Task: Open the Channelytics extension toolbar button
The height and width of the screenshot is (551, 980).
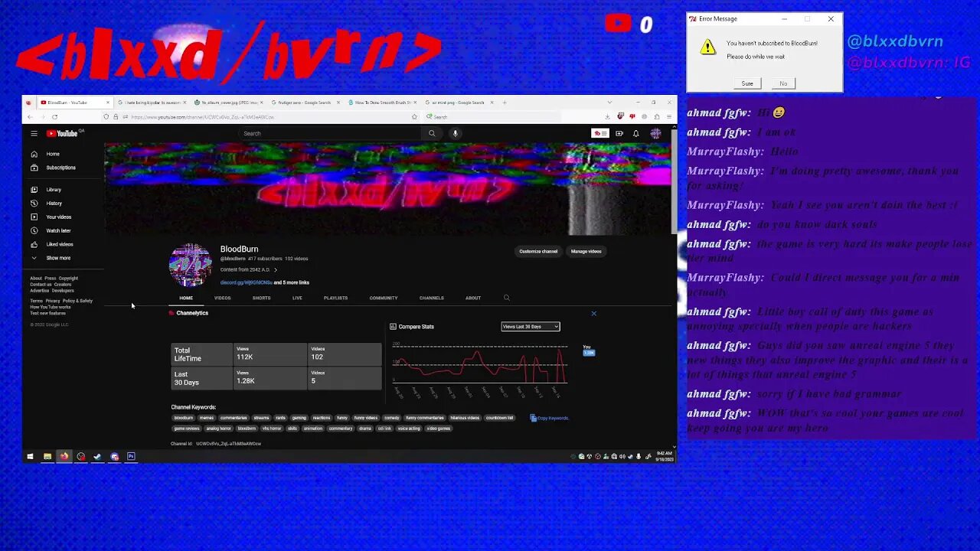Action: tap(600, 133)
